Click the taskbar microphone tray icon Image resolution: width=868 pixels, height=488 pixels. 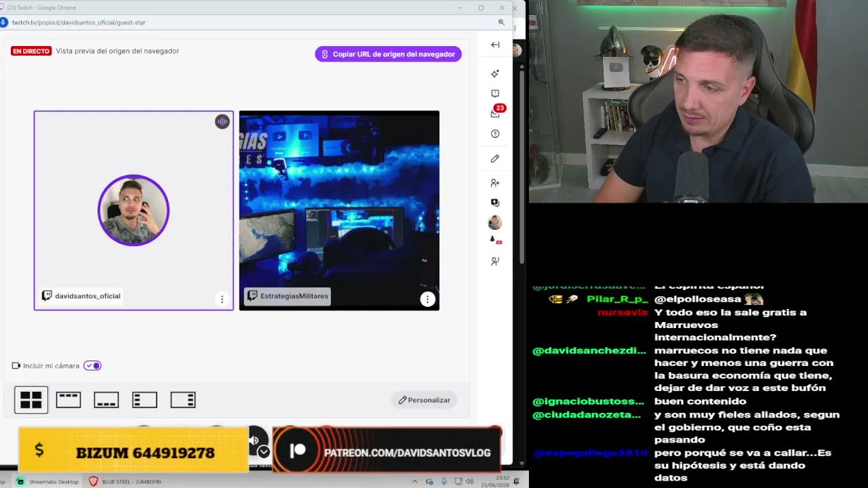click(x=443, y=481)
